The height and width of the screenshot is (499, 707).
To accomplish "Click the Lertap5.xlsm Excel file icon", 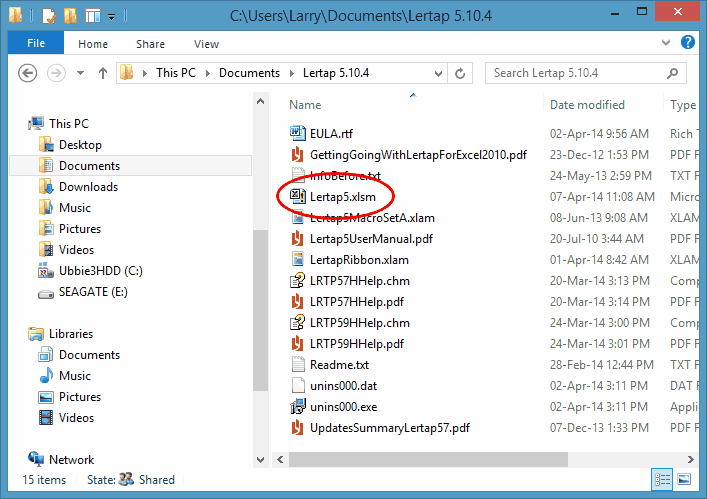I will (x=297, y=197).
